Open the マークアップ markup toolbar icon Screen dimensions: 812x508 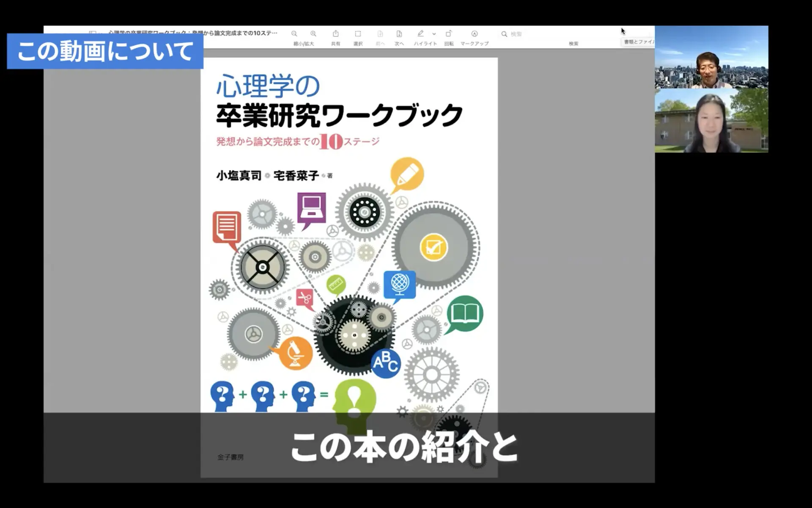point(475,34)
